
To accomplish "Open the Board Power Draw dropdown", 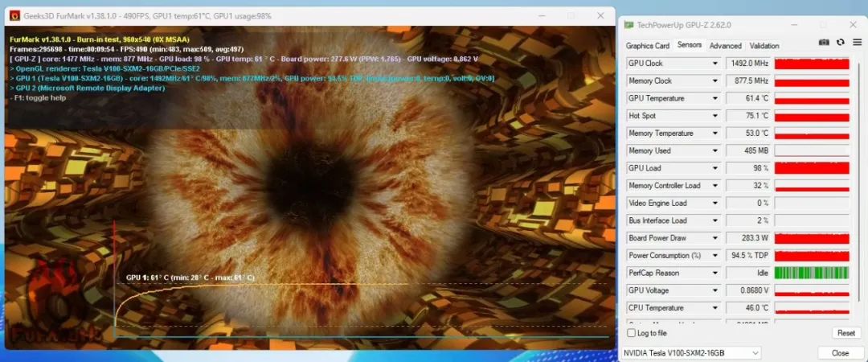I will point(715,238).
